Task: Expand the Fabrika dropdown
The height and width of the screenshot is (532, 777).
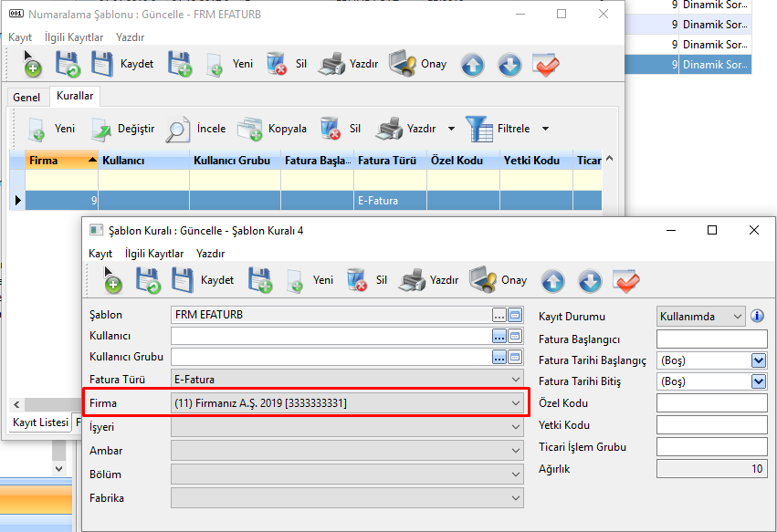Action: pyautogui.click(x=515, y=498)
